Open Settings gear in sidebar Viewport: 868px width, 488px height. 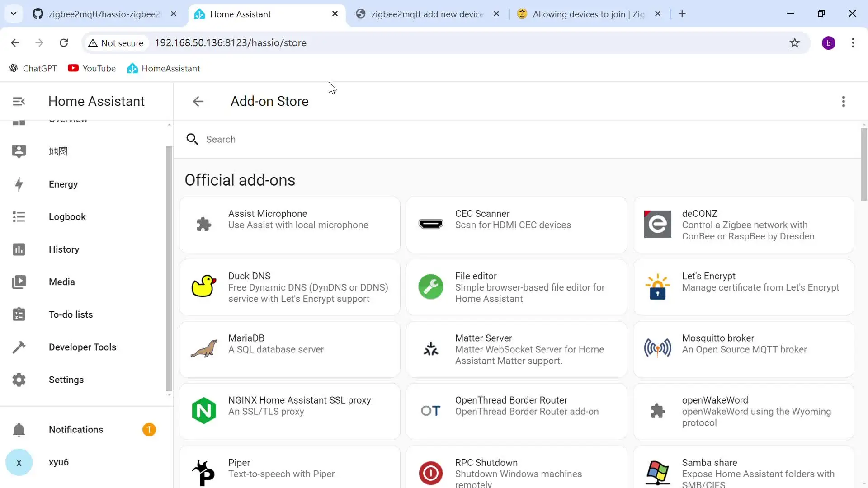(x=19, y=380)
